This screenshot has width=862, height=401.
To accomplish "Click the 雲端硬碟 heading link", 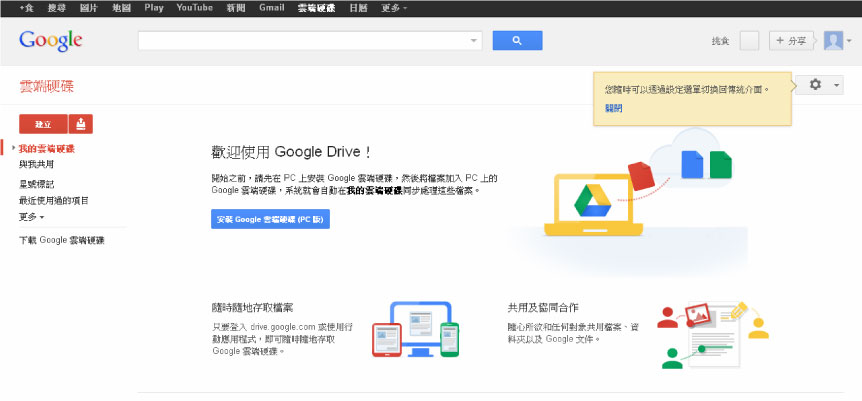I will [46, 86].
